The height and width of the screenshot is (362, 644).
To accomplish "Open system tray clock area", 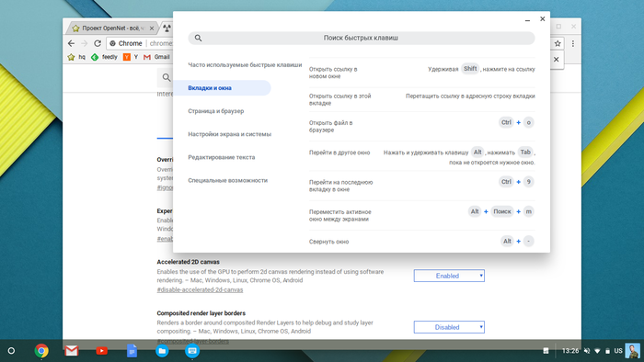I will point(570,351).
